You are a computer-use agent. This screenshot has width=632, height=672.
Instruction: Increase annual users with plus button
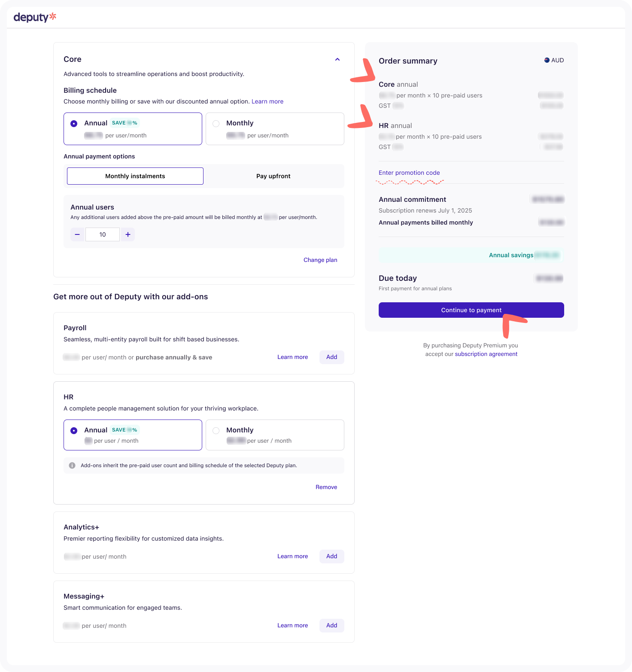coord(128,234)
